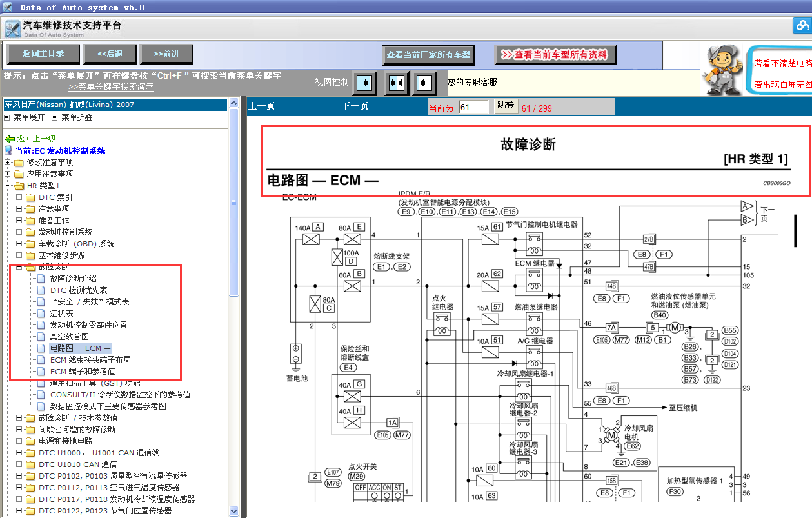
Task: Expand the 车载诊断 (OBD) 系统 node
Action: point(19,244)
